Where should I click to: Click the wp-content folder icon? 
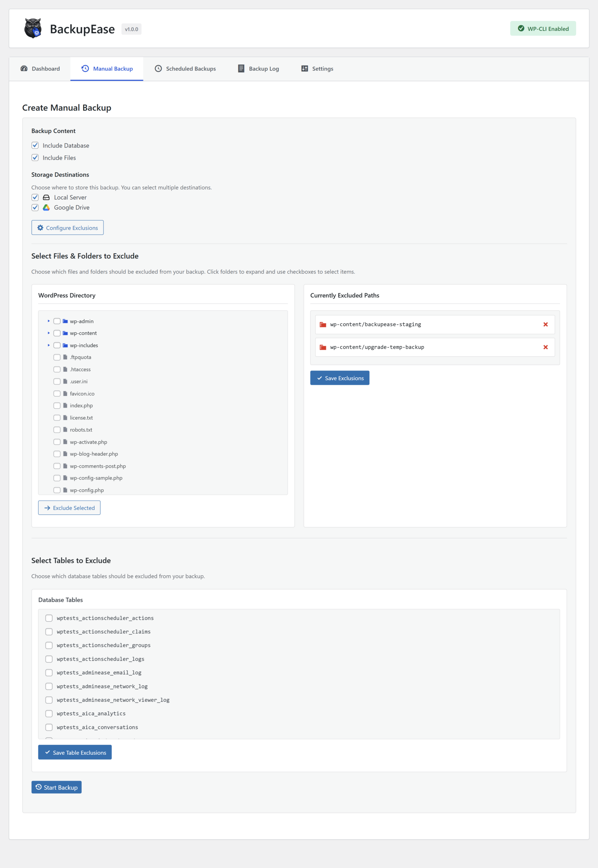(x=65, y=333)
